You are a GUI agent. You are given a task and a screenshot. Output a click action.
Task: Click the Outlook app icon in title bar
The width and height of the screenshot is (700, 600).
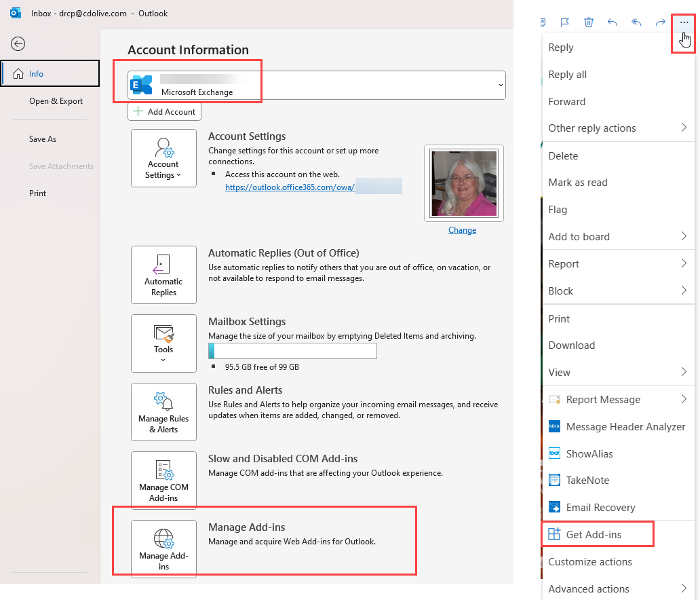16,13
